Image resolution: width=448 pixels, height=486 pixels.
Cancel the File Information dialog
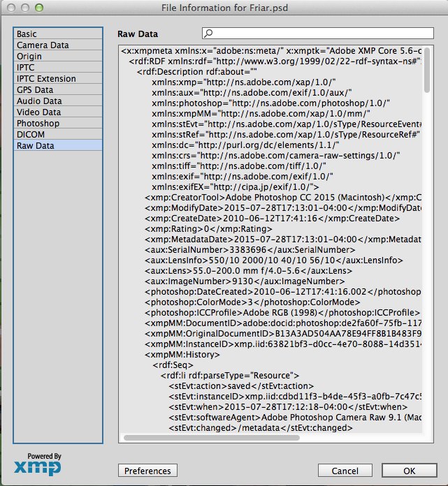[x=345, y=471]
